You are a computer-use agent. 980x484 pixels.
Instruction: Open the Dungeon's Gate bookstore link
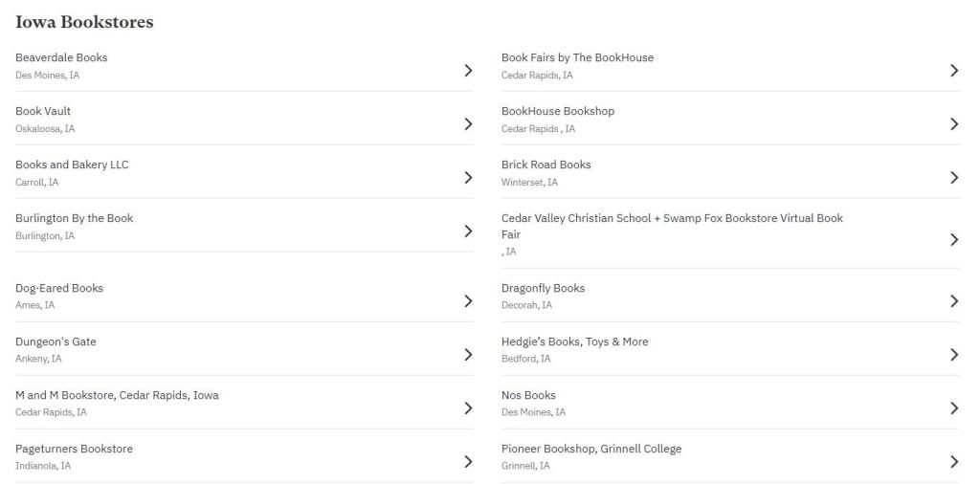56,341
